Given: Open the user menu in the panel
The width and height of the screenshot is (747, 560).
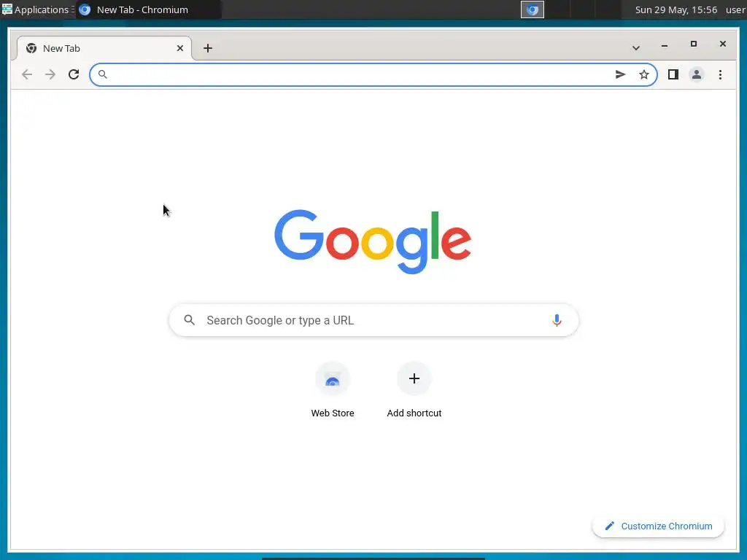Looking at the screenshot, I should coord(736,9).
